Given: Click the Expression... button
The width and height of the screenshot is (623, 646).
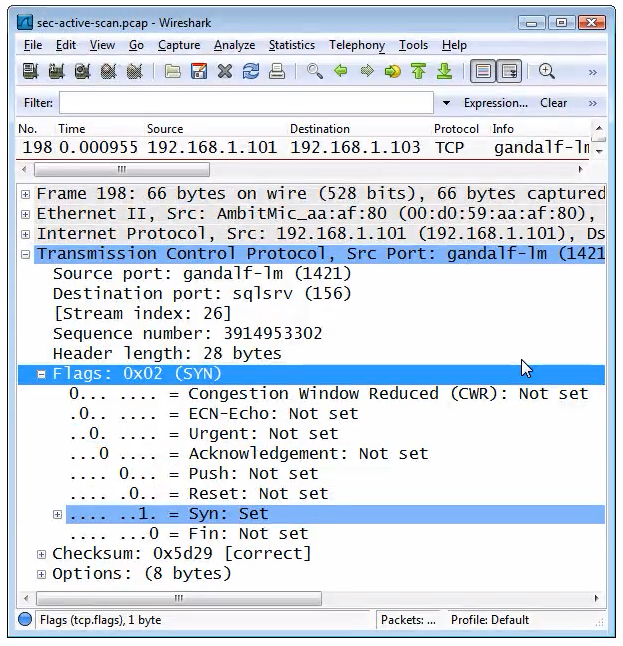Looking at the screenshot, I should click(496, 103).
